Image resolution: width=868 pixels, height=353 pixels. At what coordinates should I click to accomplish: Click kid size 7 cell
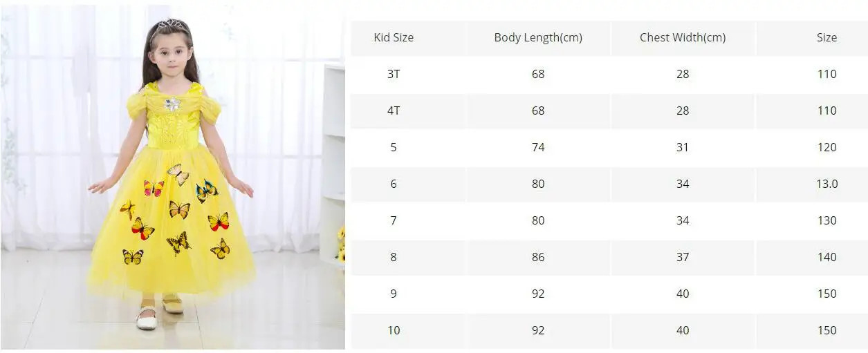click(394, 220)
